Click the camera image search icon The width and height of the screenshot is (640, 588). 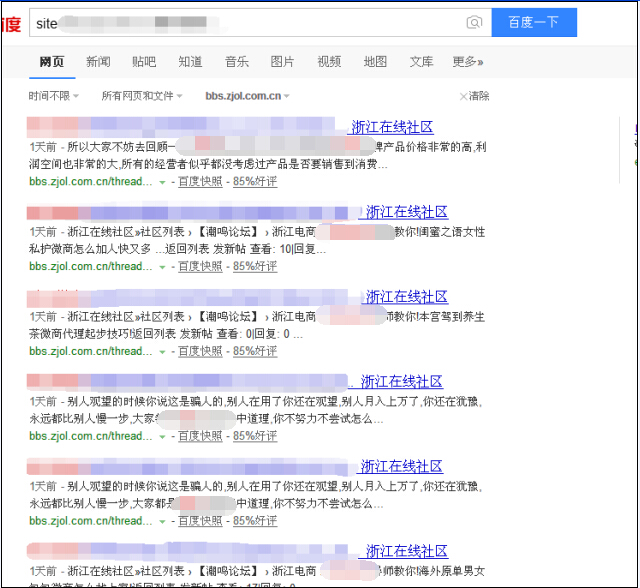pyautogui.click(x=474, y=23)
